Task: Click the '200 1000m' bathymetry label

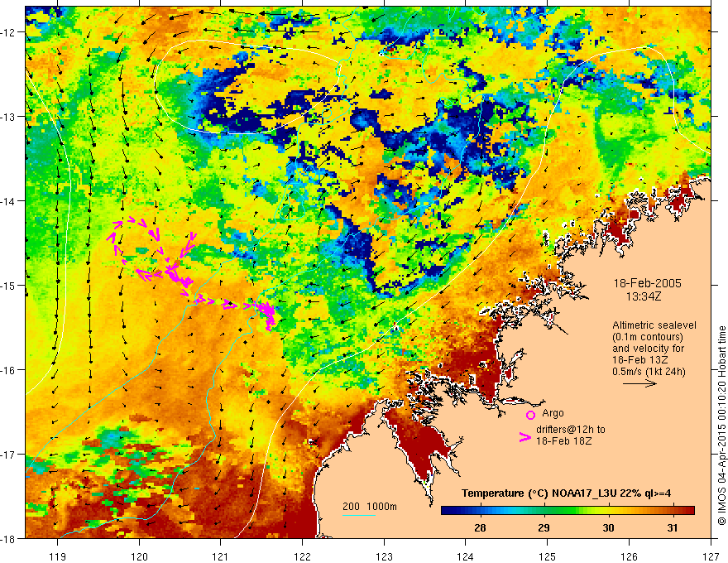Action: point(370,507)
